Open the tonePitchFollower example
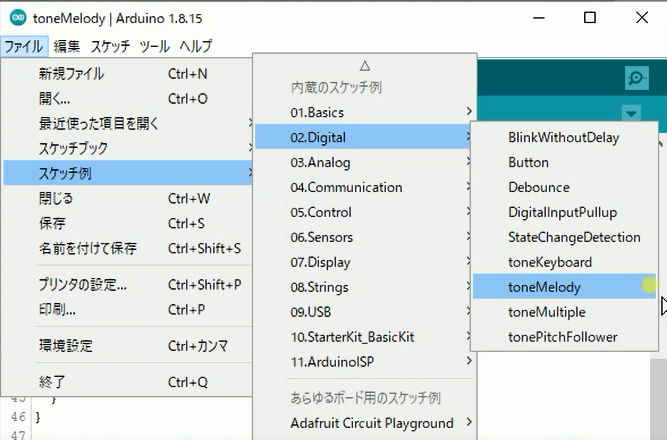 click(x=564, y=337)
